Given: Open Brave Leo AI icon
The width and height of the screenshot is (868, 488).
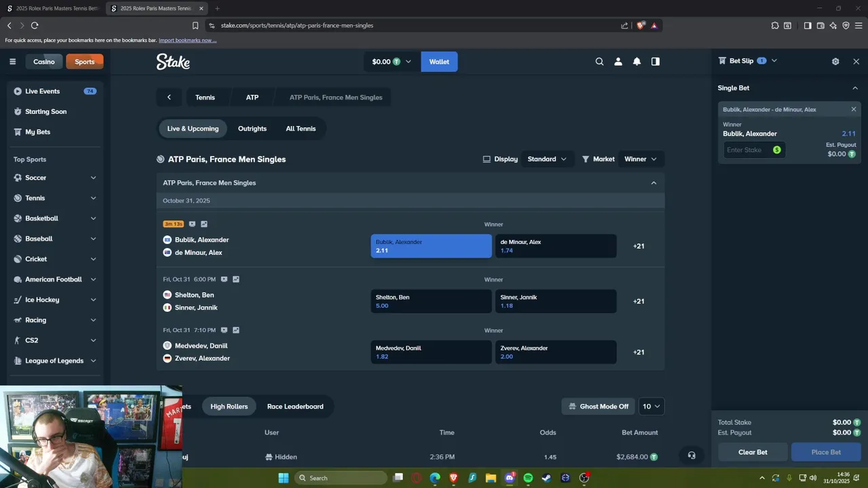Looking at the screenshot, I should coord(833,25).
